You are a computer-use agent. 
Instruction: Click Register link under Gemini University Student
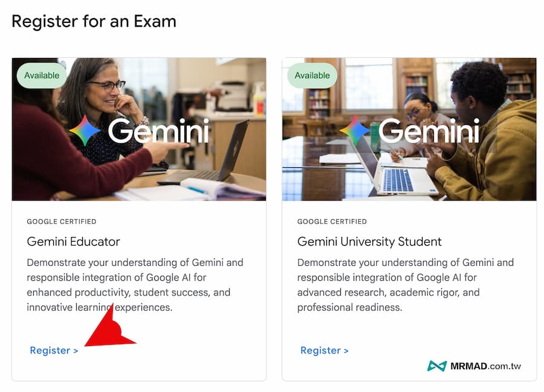click(324, 350)
